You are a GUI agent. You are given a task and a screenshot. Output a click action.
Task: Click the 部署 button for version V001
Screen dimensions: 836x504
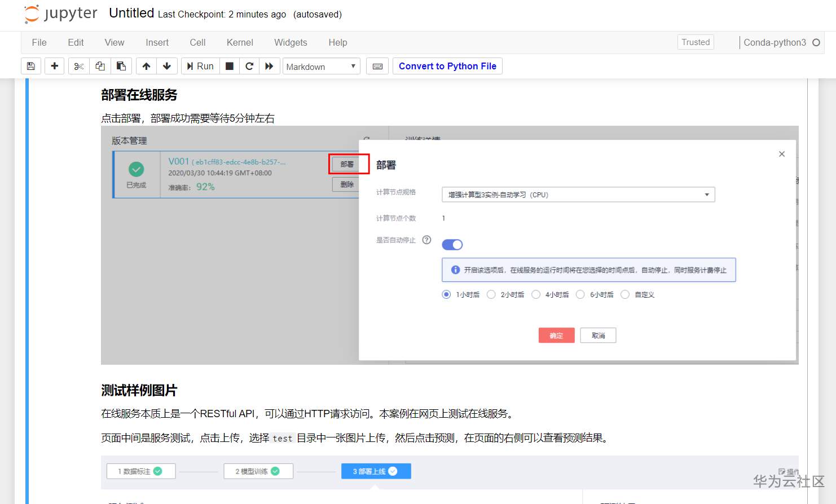[347, 164]
